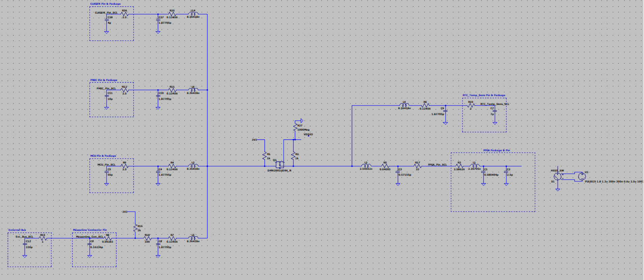The image size is (644, 280).
Task: Click the 'External Bus' comment text
Action: click(x=17, y=230)
